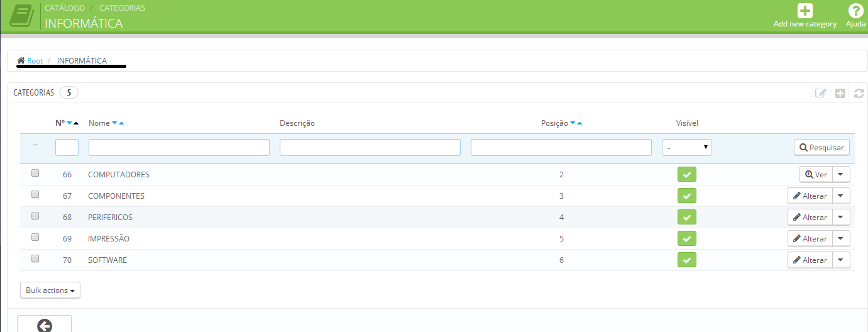
Task: Click Alterar button for SOFTWARE
Action: click(x=810, y=260)
